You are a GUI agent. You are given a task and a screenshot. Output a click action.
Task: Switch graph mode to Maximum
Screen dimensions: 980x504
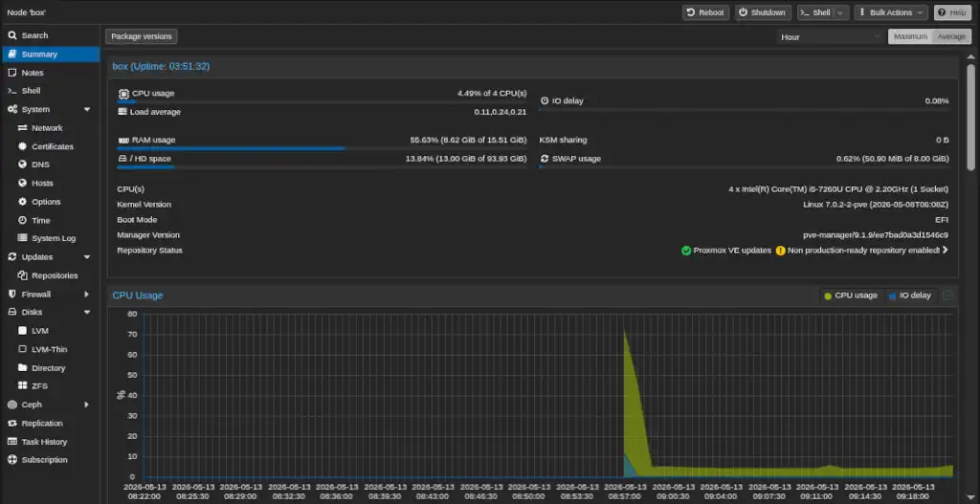pyautogui.click(x=910, y=37)
